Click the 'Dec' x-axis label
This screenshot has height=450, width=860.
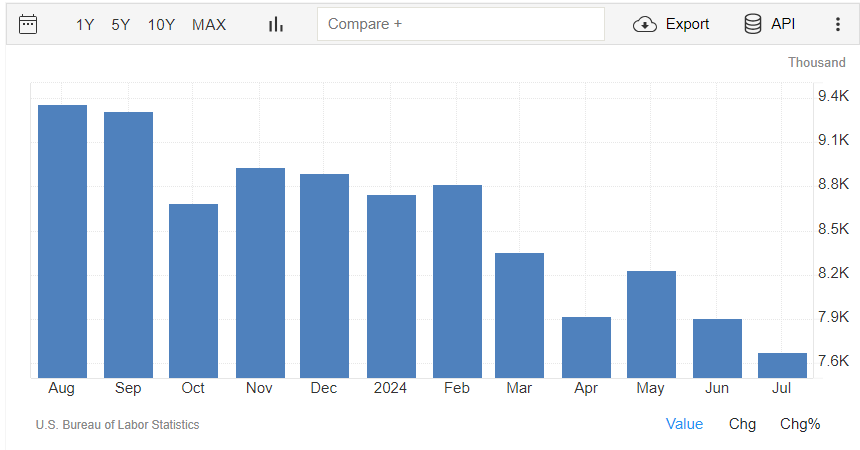click(x=324, y=388)
